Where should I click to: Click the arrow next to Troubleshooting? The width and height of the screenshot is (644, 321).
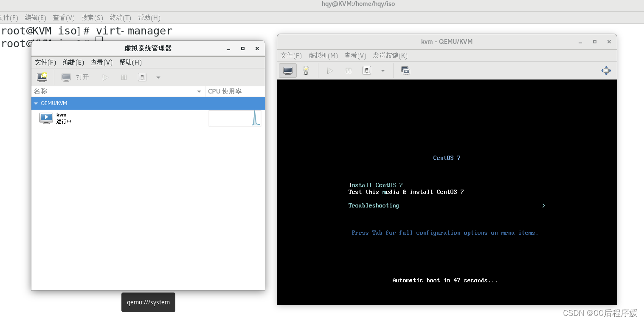tap(543, 205)
